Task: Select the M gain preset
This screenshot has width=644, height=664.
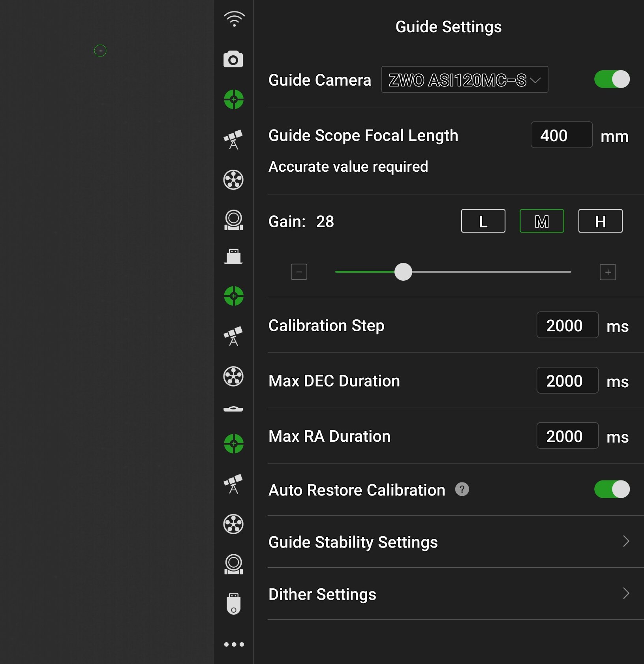Action: (x=541, y=221)
